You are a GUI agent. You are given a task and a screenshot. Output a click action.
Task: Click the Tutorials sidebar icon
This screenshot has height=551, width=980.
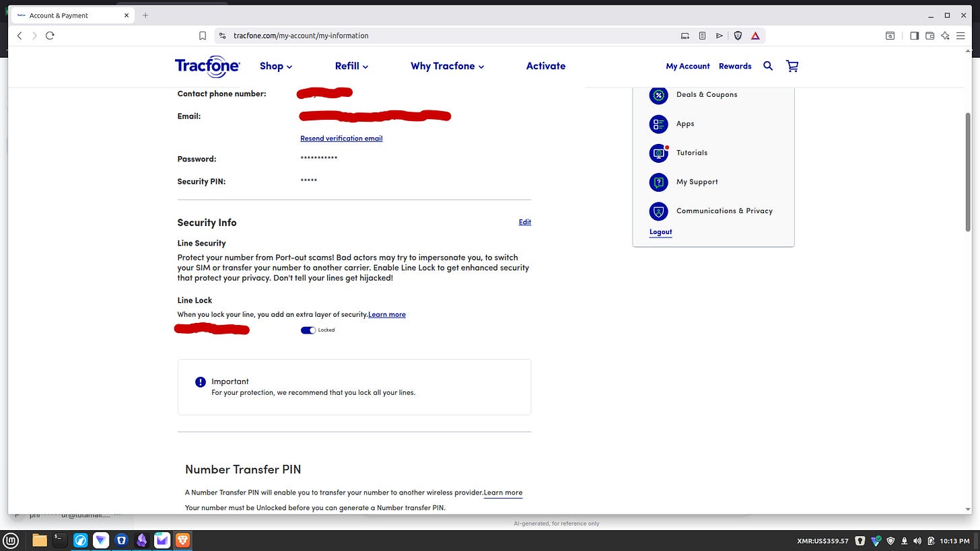658,153
